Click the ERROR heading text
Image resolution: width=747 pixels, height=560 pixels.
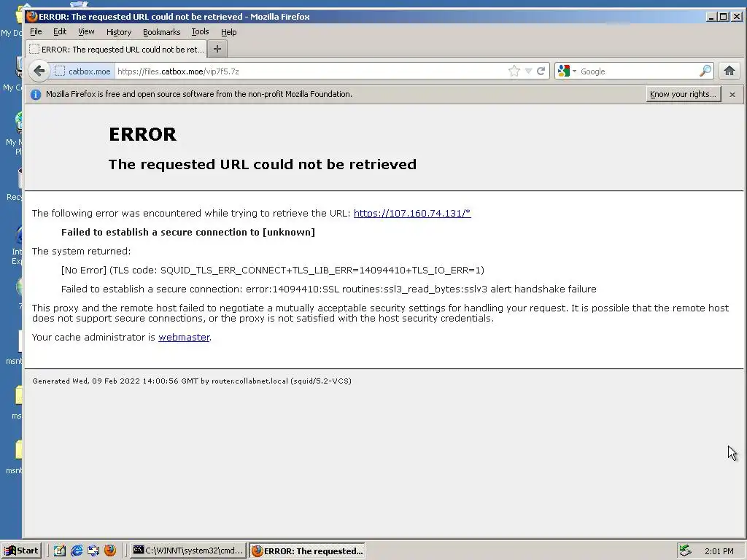click(142, 134)
